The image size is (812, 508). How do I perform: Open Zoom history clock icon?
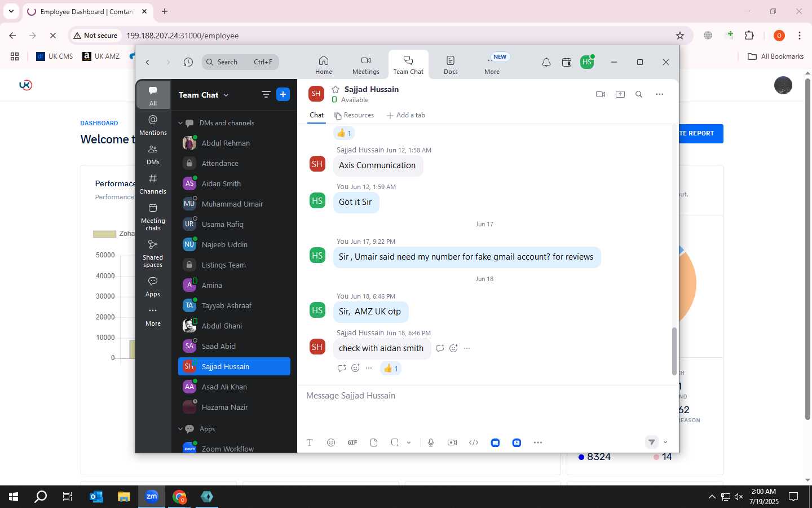pos(188,62)
